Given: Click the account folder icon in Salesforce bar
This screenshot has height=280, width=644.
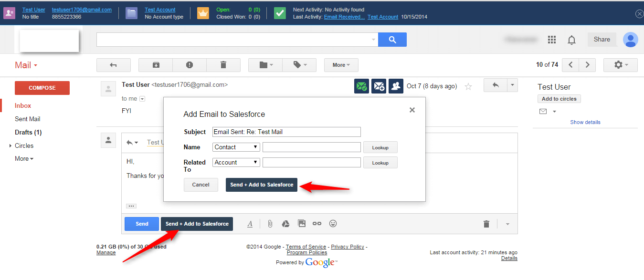Looking at the screenshot, I should coord(132,13).
